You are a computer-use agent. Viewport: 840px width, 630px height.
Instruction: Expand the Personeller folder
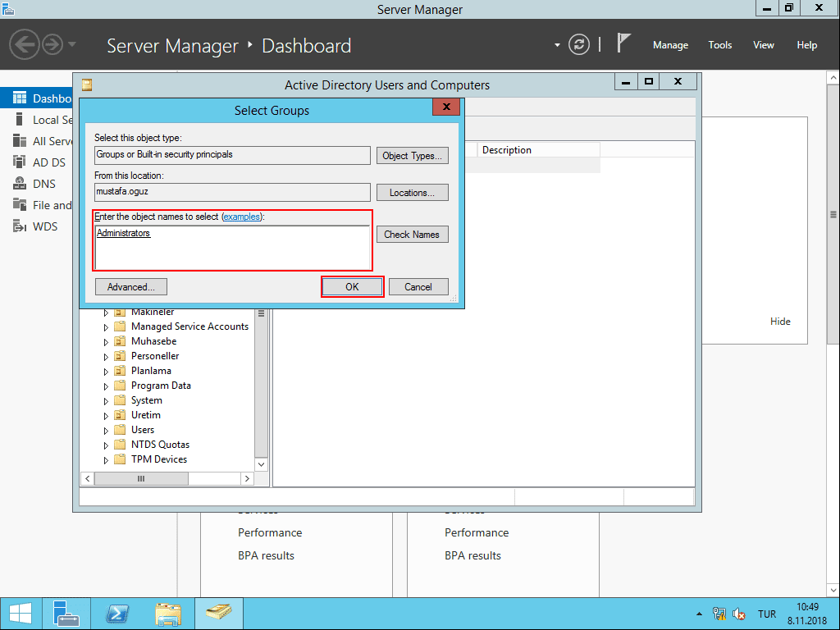[106, 357]
